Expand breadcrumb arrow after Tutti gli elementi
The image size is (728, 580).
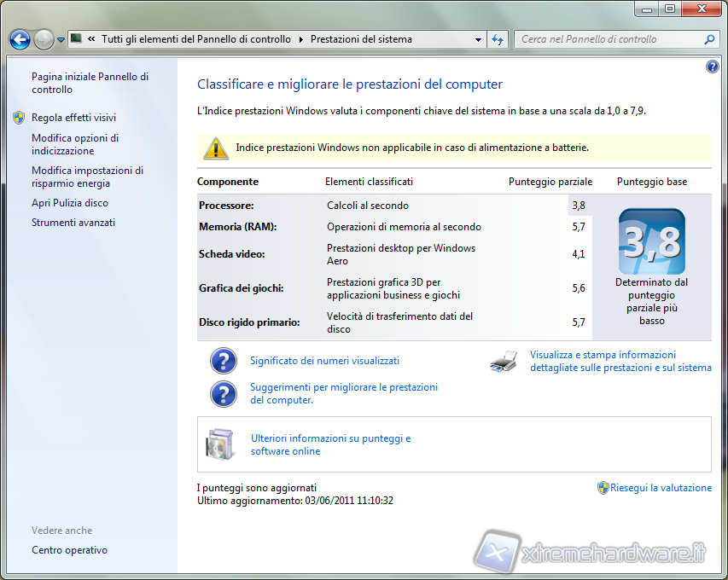pyautogui.click(x=300, y=39)
